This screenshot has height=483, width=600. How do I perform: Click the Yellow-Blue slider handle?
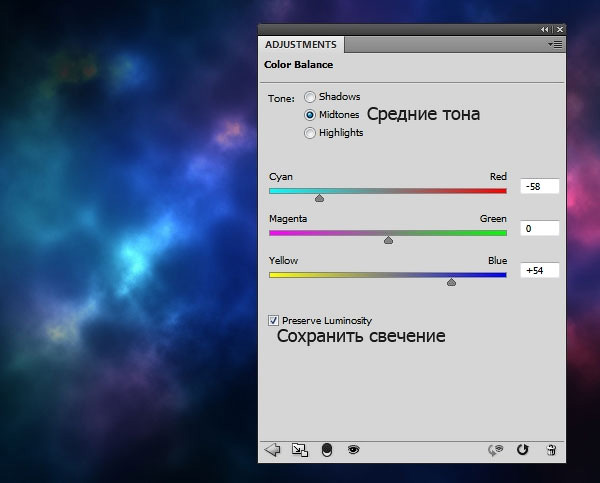click(x=452, y=282)
